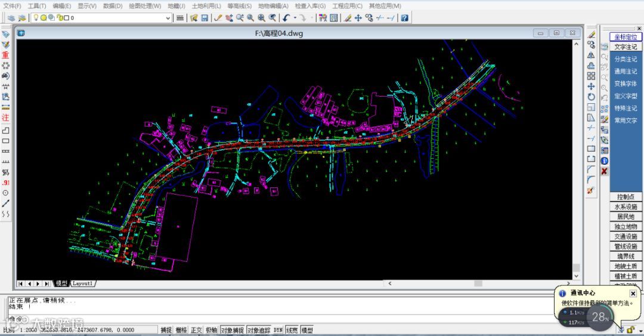Toggle 正交 ortho mode
Viewport: 644px width, 336px height.
coord(196,330)
